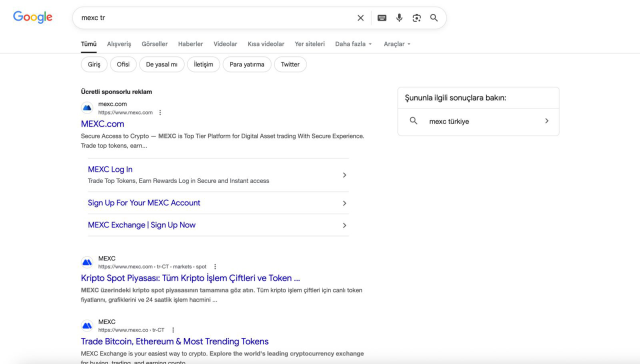
Task: Expand the Daha fazla dropdown
Action: pyautogui.click(x=353, y=44)
